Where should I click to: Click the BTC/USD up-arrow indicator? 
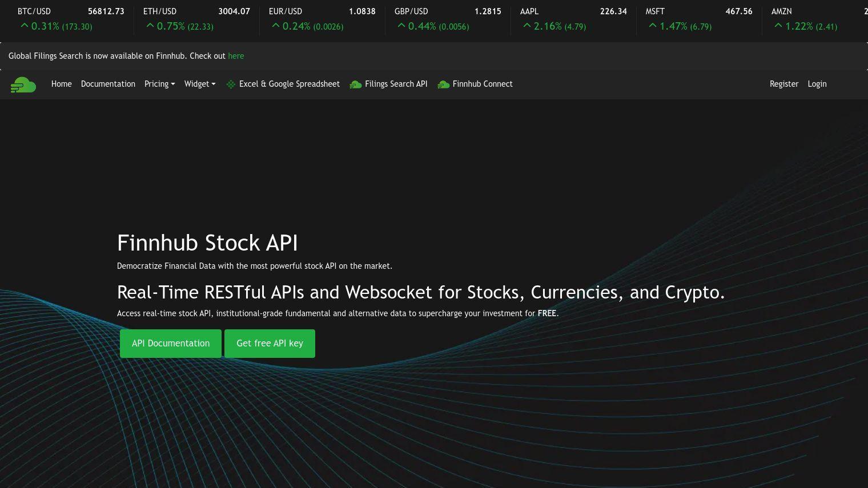[x=24, y=26]
